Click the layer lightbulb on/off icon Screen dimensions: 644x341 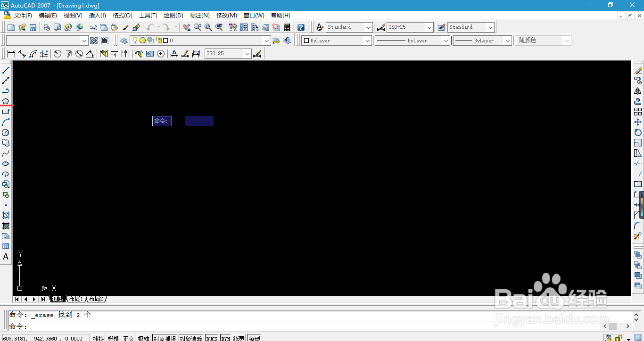[135, 41]
